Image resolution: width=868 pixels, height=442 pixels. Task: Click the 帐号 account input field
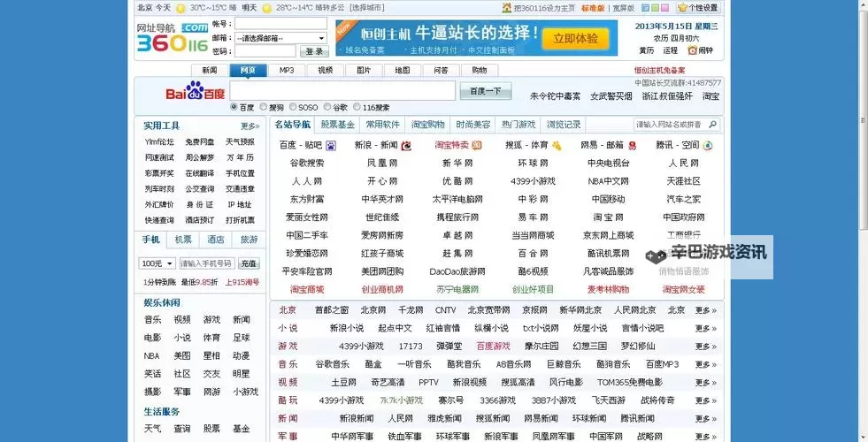tap(280, 24)
